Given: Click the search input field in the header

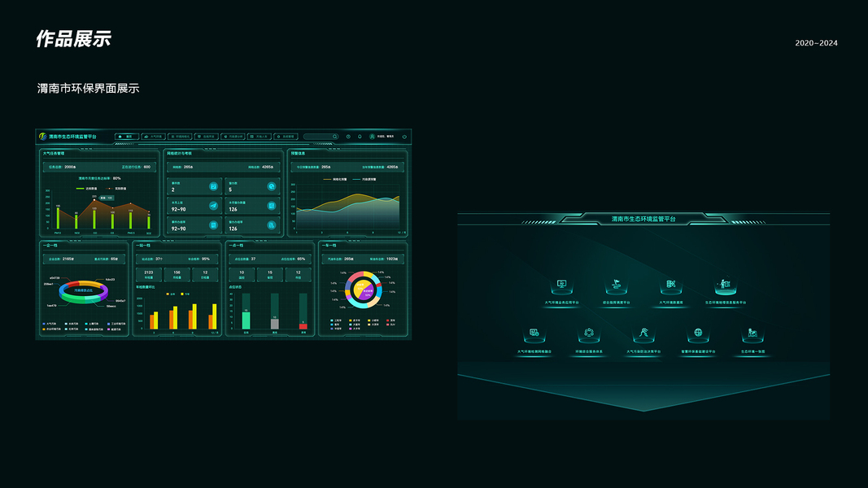Looking at the screenshot, I should click(321, 137).
